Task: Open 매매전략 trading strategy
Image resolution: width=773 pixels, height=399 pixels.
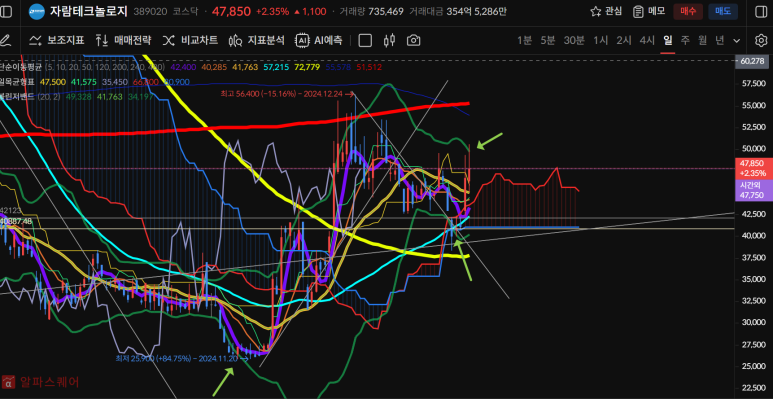Action: pos(123,40)
